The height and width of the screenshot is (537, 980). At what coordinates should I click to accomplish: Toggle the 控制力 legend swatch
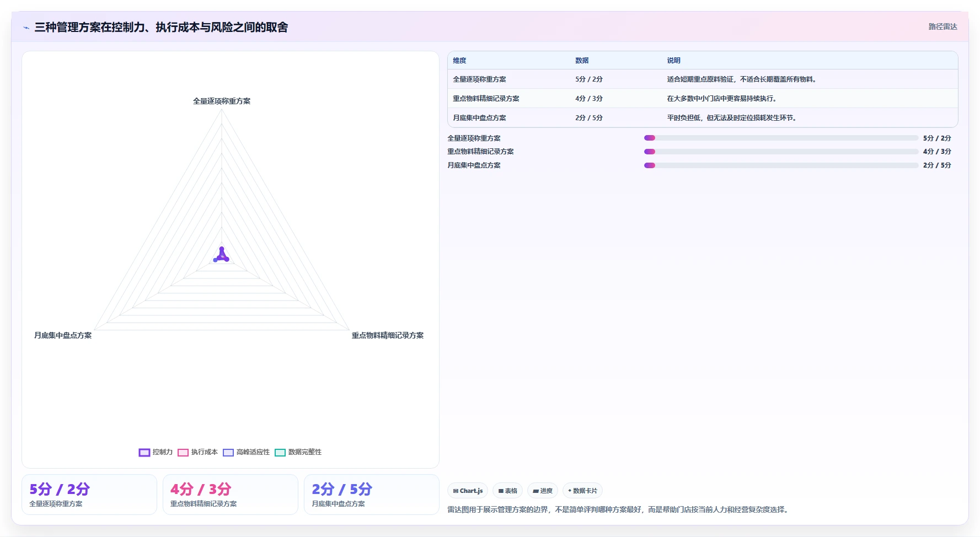click(144, 453)
